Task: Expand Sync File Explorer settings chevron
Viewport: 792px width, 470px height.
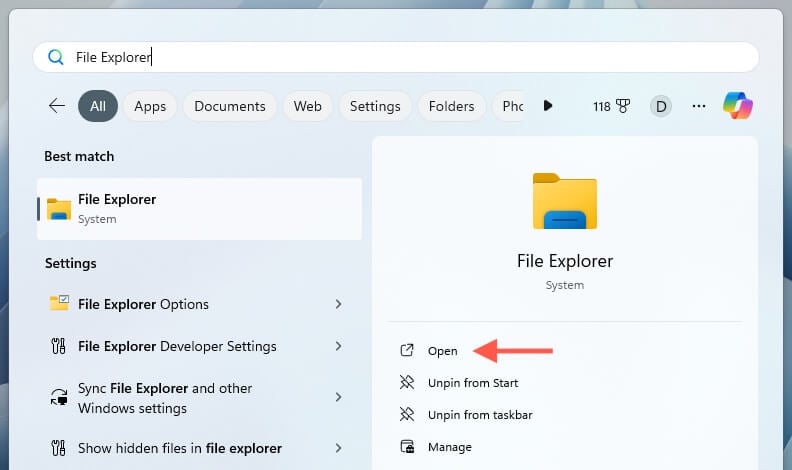Action: click(338, 397)
